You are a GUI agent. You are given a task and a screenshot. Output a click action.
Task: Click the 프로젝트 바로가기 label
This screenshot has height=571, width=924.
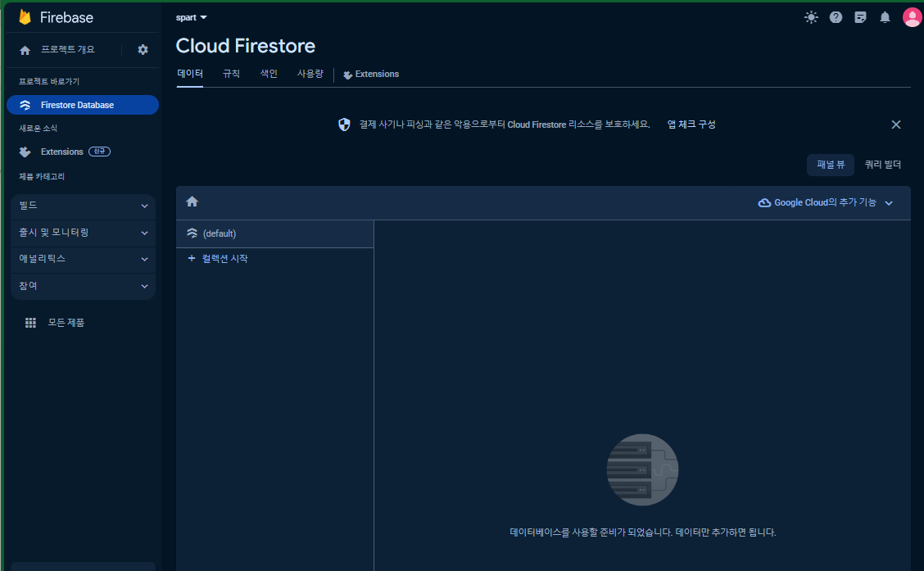click(x=49, y=81)
